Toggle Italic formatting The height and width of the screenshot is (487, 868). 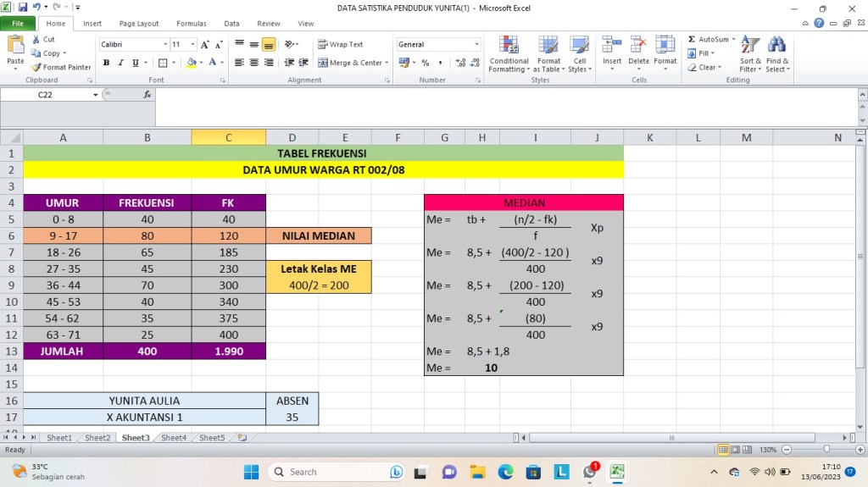(x=121, y=63)
